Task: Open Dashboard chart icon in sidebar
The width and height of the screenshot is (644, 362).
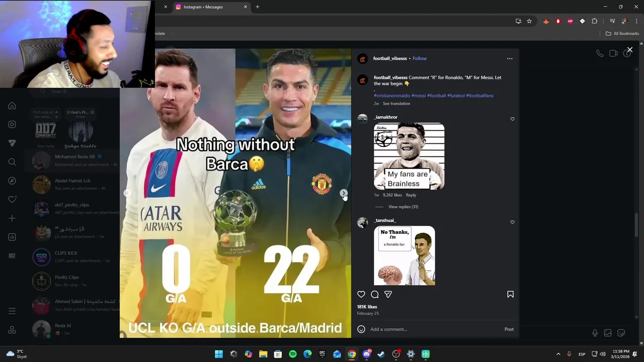Action: [x=12, y=237]
